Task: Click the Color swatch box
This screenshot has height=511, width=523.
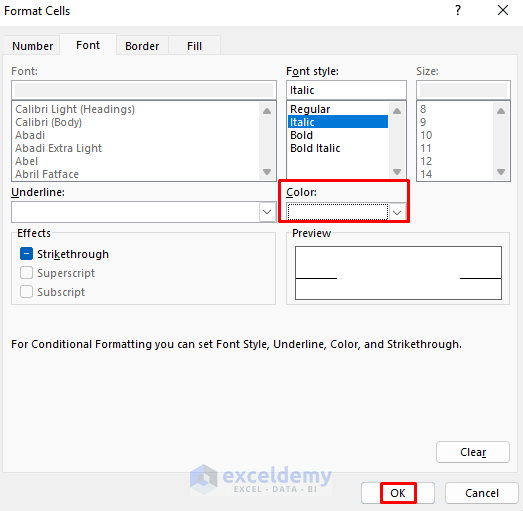Action: (x=338, y=212)
